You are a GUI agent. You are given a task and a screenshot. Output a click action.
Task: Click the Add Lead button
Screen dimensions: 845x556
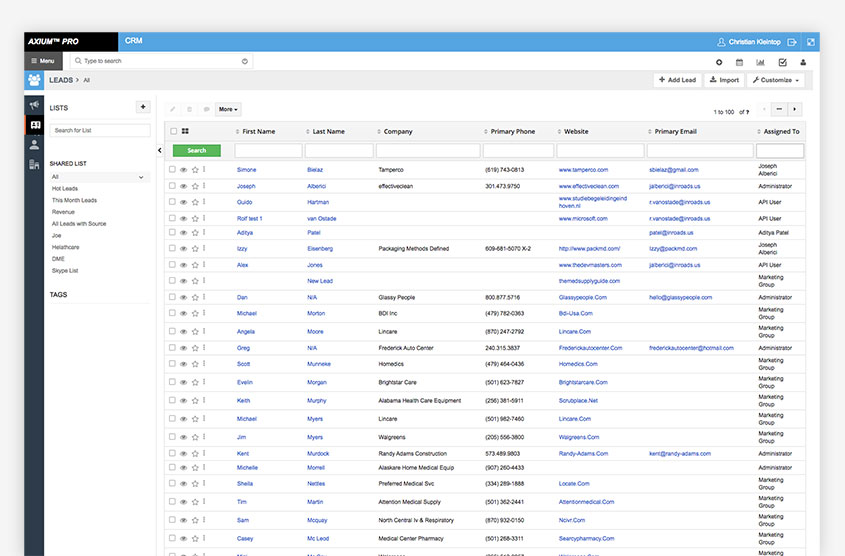tap(677, 80)
